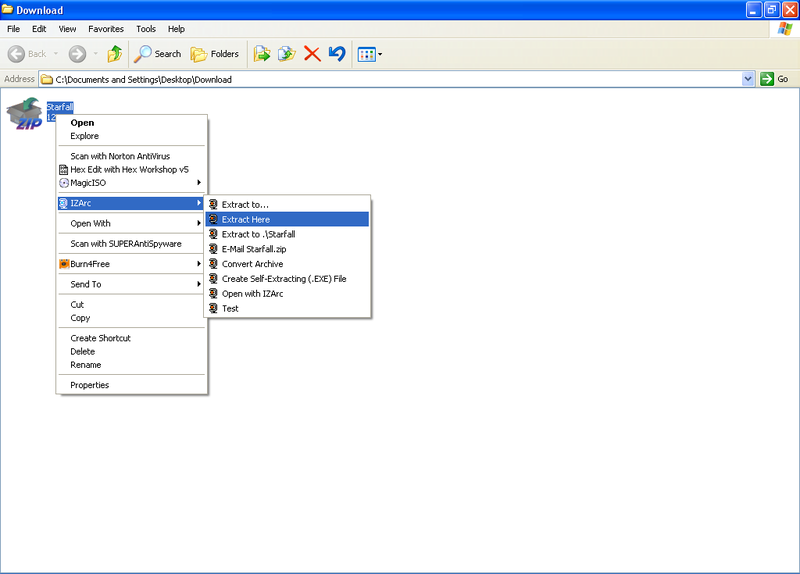Screen dimensions: 800x574
Task: Expand the Burn4Free submenu
Action: [132, 264]
